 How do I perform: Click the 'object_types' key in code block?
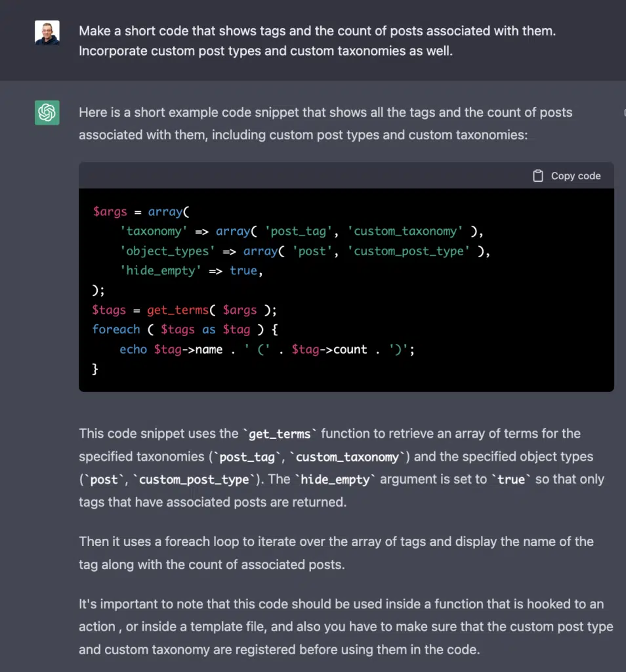(x=167, y=251)
